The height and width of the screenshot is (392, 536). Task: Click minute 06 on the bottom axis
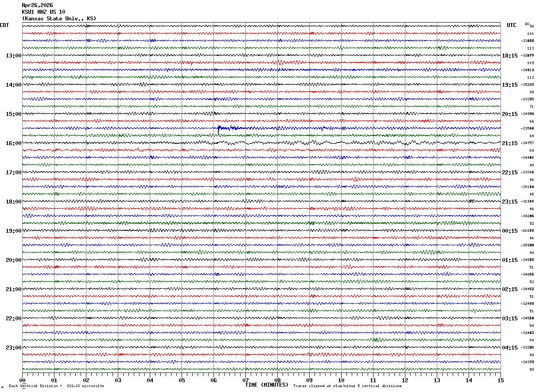(x=214, y=380)
